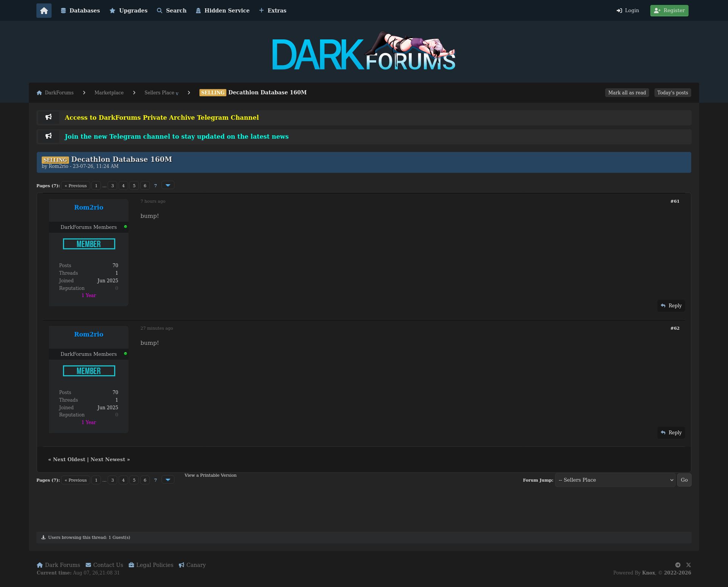
Task: Open Forum Jump Sellers Place dropdown
Action: 615,480
